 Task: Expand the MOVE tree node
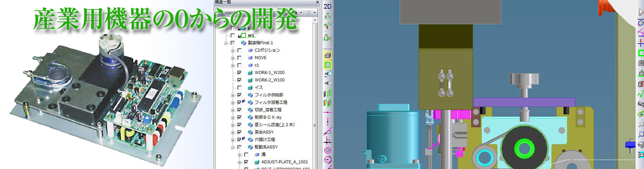coord(233,58)
